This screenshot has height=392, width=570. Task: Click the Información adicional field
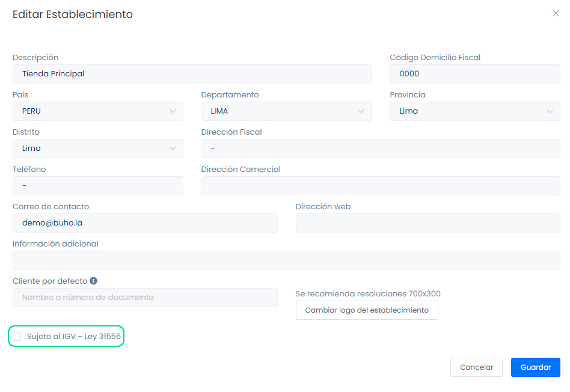(x=286, y=260)
